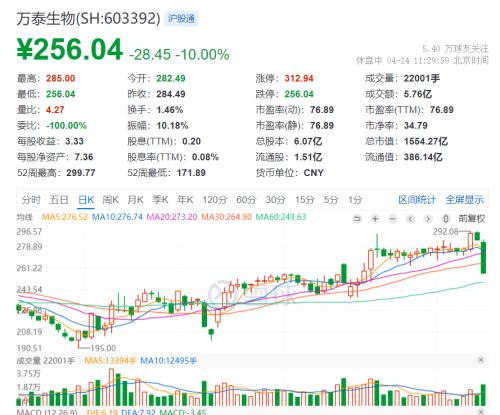This screenshot has width=500, height=415.
Task: Shift the chart left with the left chevron
Action: coord(411,219)
